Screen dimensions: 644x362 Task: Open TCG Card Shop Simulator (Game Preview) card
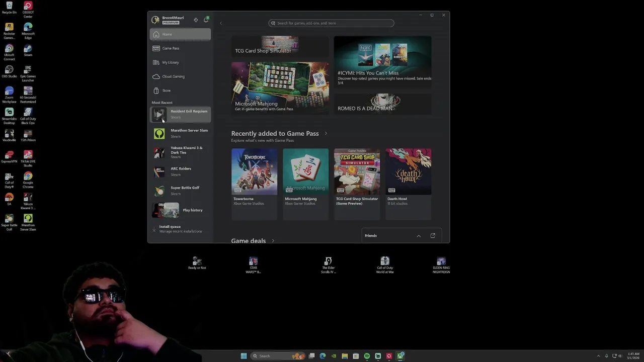[357, 184]
